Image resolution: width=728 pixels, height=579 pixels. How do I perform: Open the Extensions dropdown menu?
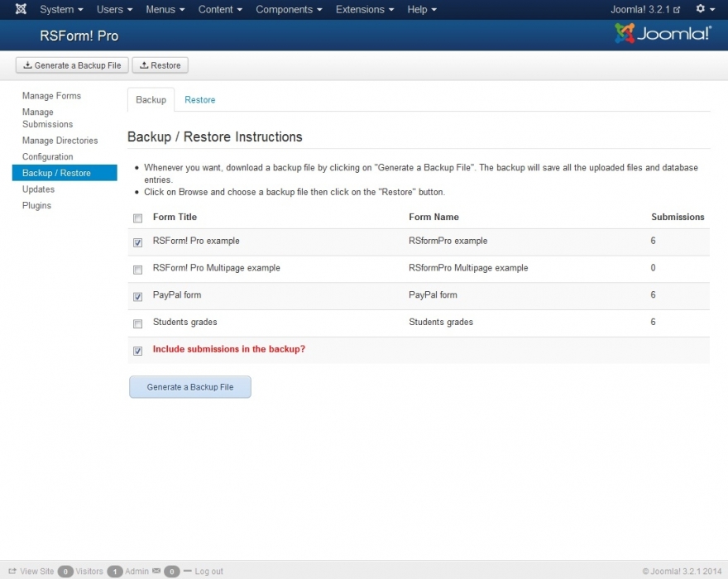pos(365,9)
